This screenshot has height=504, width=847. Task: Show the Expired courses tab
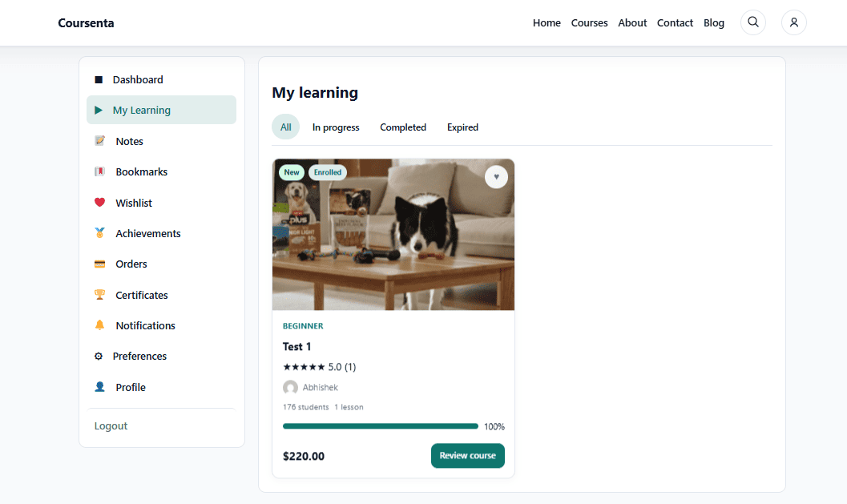(462, 127)
